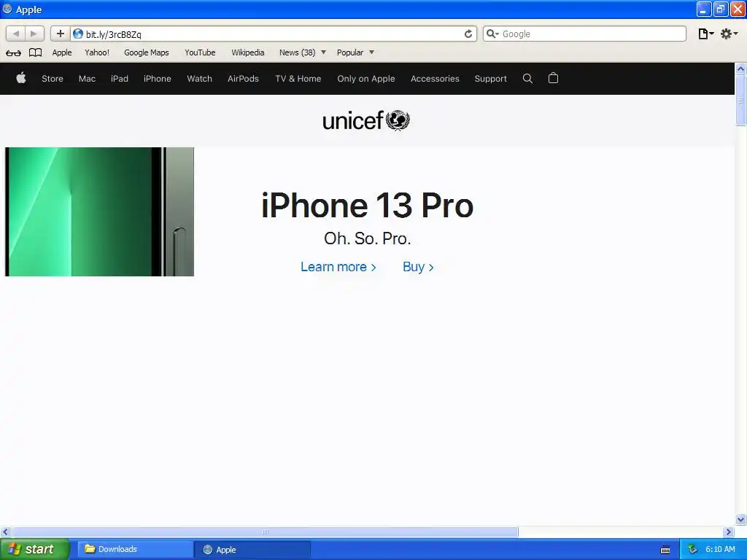Click the site globe icon in the address bar

(77, 34)
